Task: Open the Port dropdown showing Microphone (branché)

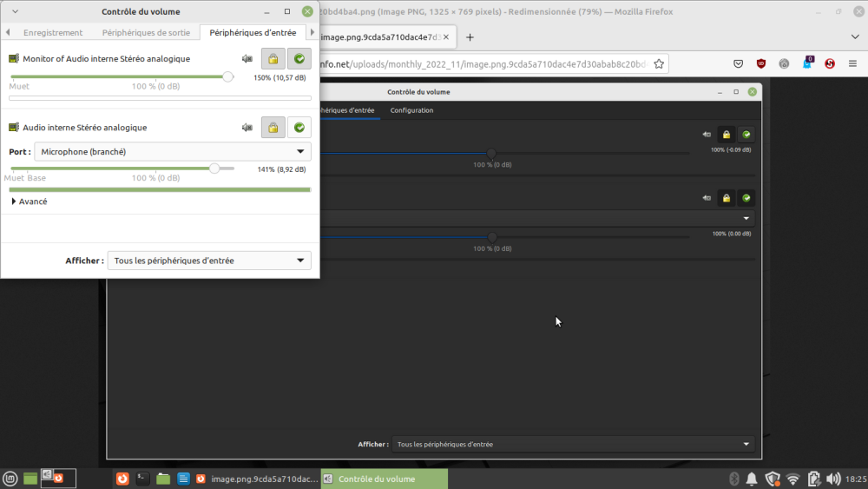Action: point(172,152)
